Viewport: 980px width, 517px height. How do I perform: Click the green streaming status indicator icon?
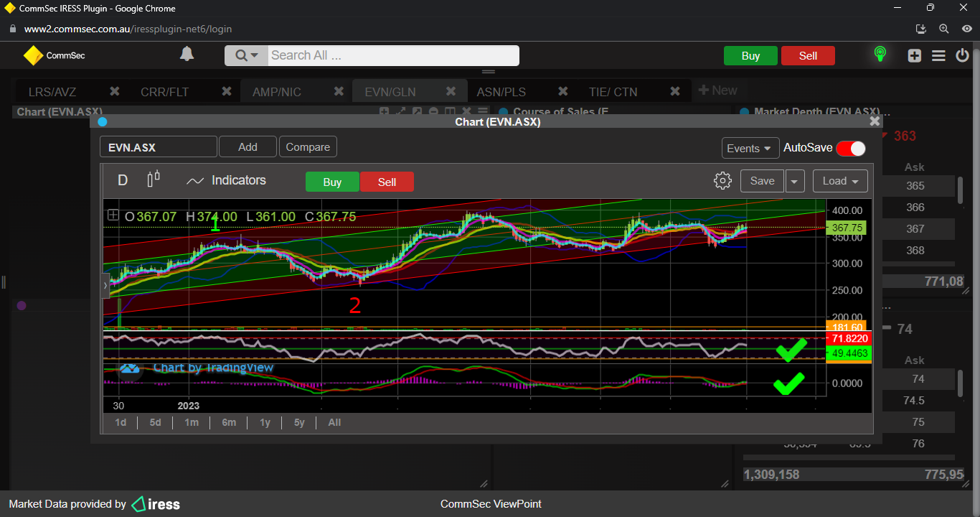[880, 55]
